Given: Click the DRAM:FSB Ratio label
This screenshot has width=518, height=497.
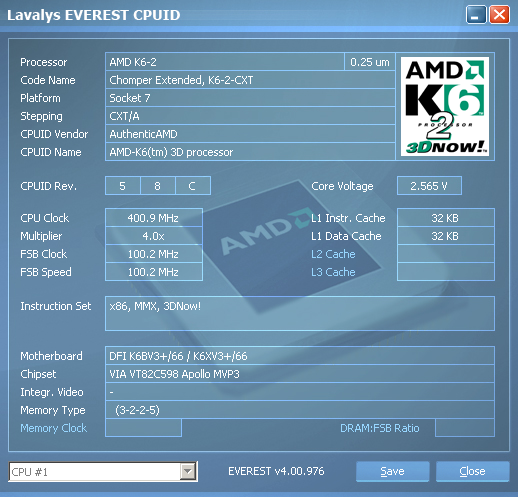Looking at the screenshot, I should coord(380,428).
